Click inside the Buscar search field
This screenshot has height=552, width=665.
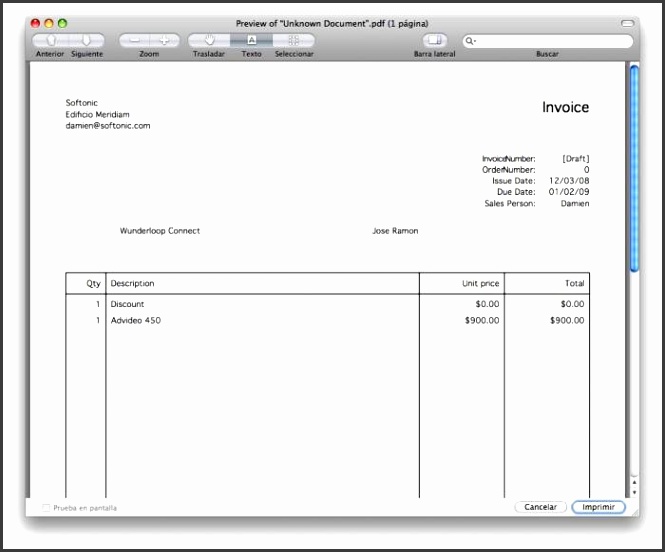[550, 41]
